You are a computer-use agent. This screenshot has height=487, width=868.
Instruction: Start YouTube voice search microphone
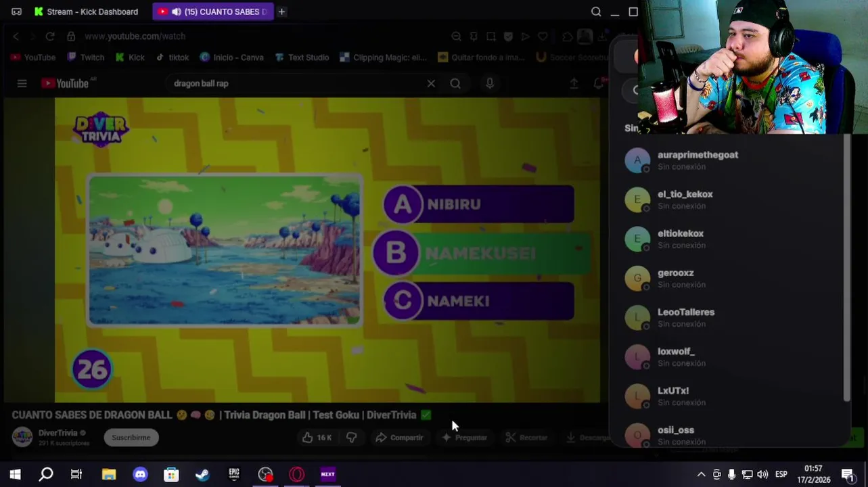click(x=490, y=83)
